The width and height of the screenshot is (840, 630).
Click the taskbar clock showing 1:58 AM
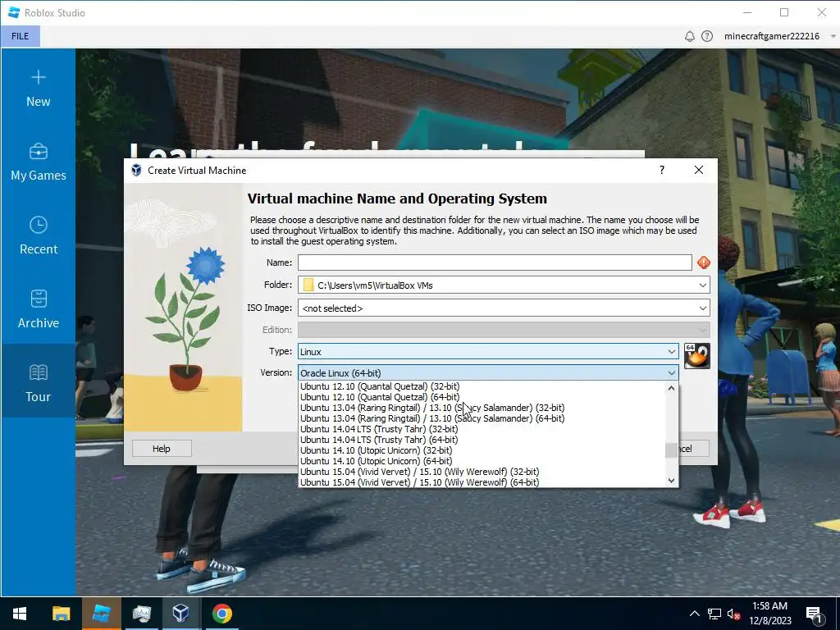pos(769,614)
